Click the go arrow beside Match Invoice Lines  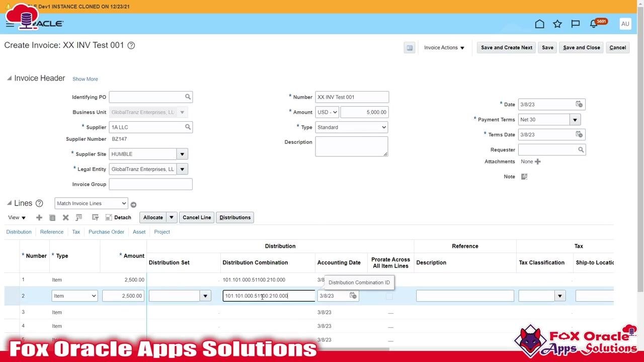click(x=133, y=205)
